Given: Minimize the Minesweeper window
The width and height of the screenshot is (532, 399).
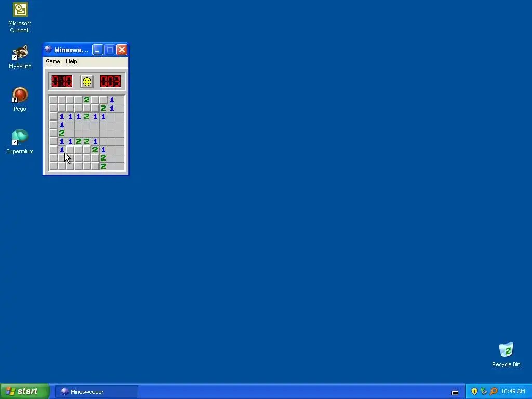Looking at the screenshot, I should click(x=98, y=50).
